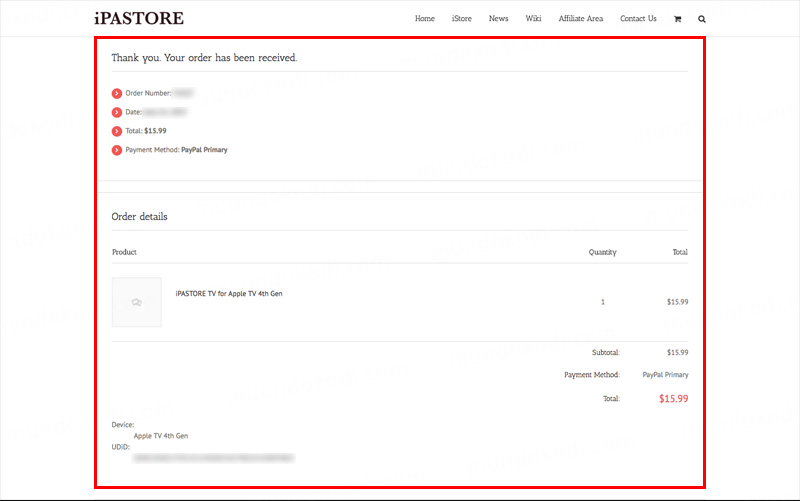Click the quantity value '1' in the product row
This screenshot has width=800, height=501.
click(x=603, y=302)
